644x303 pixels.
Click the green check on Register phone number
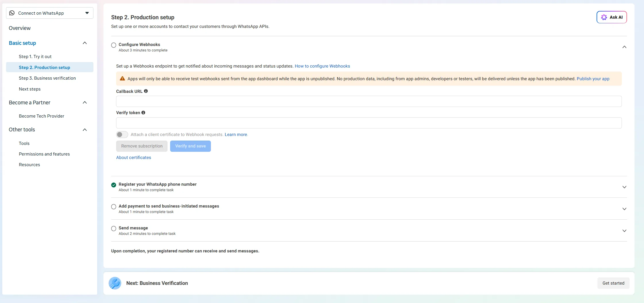click(114, 185)
